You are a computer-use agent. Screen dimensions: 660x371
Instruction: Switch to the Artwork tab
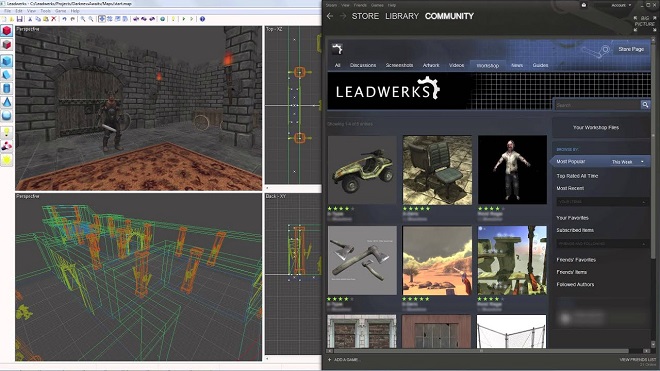point(431,65)
